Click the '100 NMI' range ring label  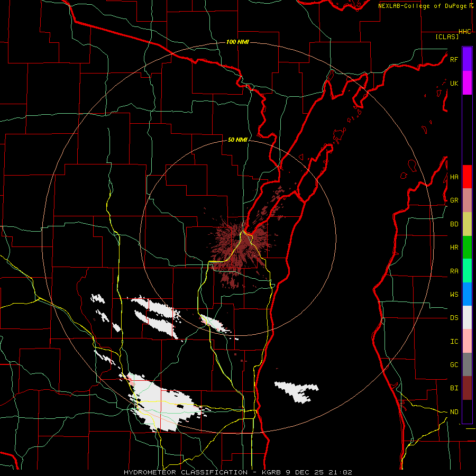(x=237, y=42)
